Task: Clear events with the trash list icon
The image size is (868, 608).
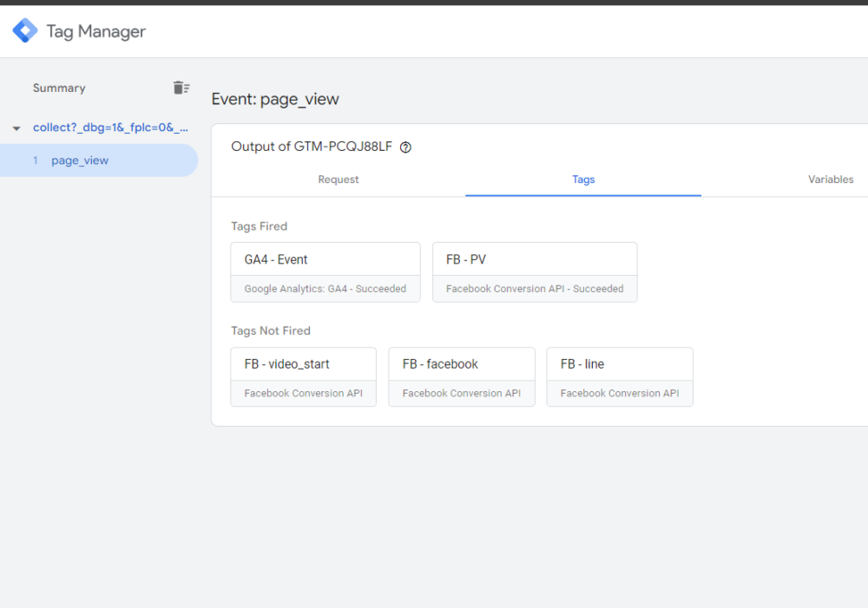Action: coord(181,88)
